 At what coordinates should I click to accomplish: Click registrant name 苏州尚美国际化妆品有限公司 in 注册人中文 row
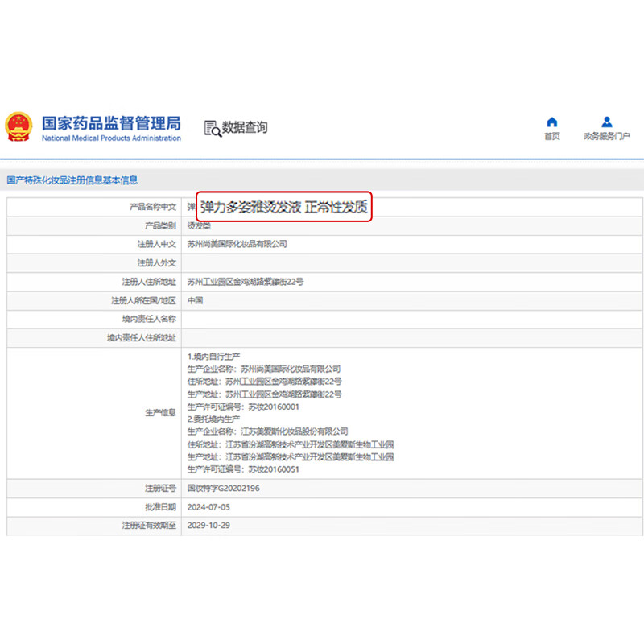coord(237,244)
